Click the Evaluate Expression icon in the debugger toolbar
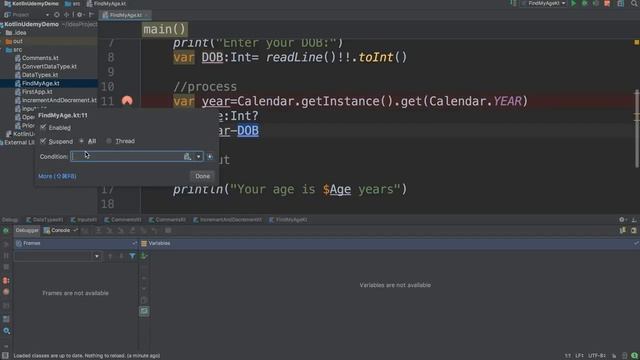This screenshot has width=640, height=360. click(x=168, y=231)
